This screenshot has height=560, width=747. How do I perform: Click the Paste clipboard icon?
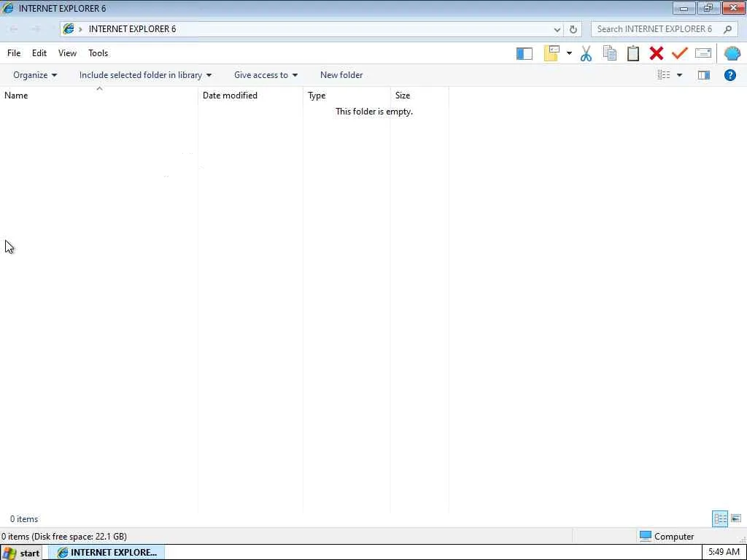coord(633,53)
